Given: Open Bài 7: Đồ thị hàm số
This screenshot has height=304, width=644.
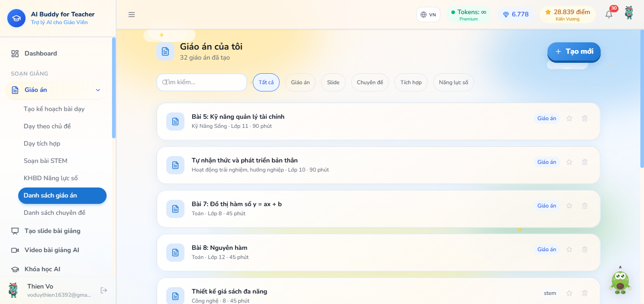Looking at the screenshot, I should 378,209.
